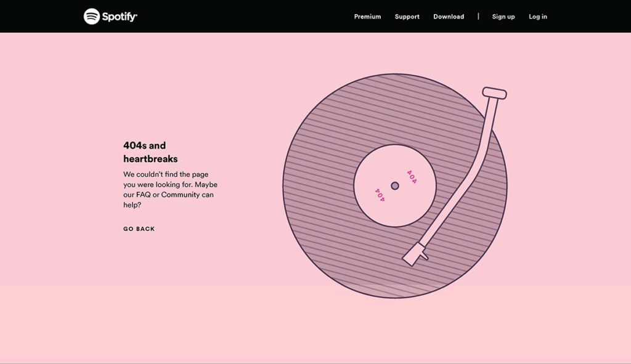This screenshot has width=631, height=364.
Task: Select Sign up in the header
Action: 503,17
